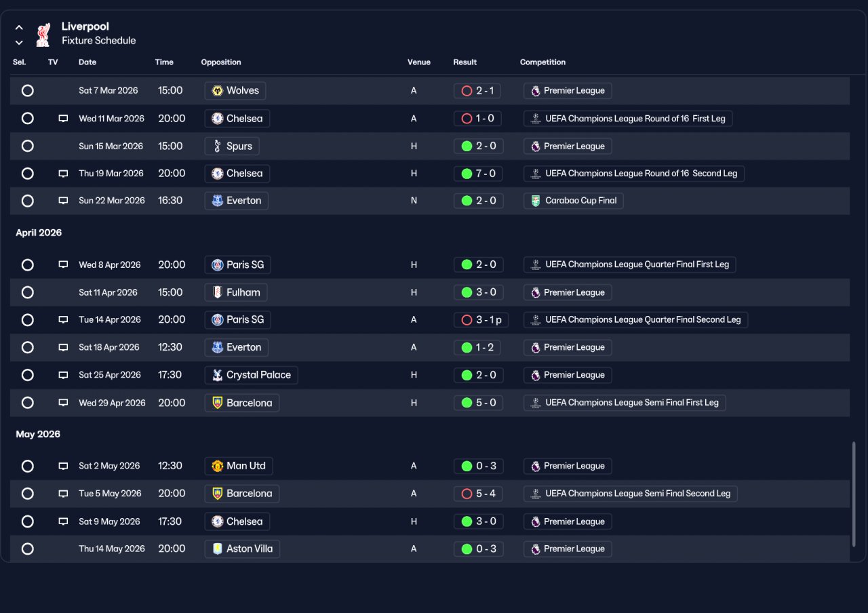Click the TV column header
Viewport: 868px width, 613px height.
pos(53,62)
